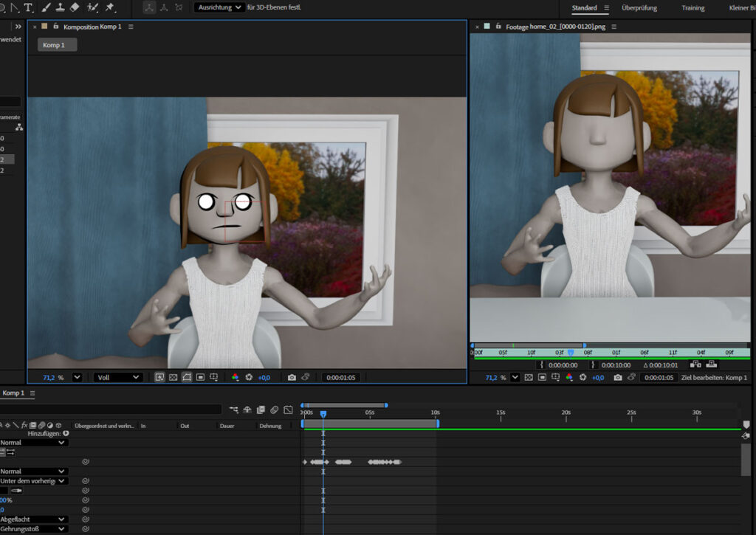Toggle mask and shape path visibility in viewer
This screenshot has width=756, height=535.
(187, 377)
